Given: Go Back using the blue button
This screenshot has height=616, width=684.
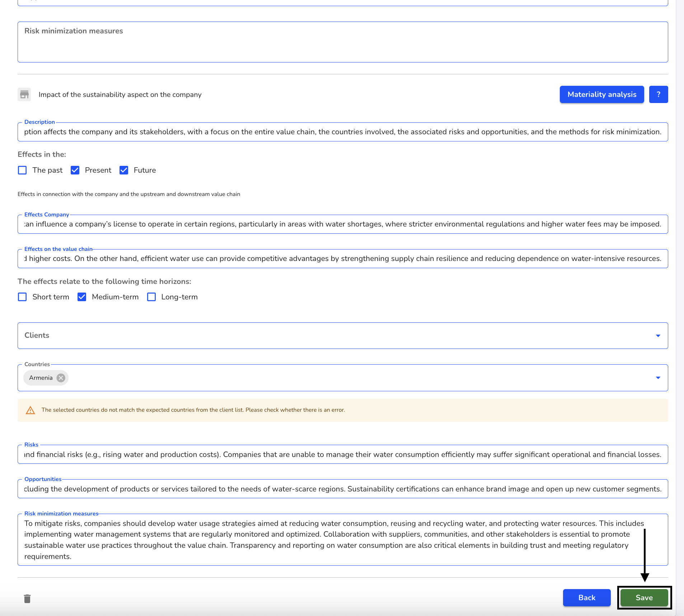Looking at the screenshot, I should pyautogui.click(x=587, y=598).
